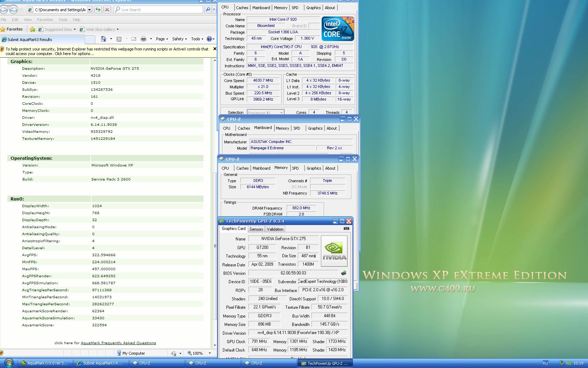Click the NVIDIA logo in GPU-Z
The width and height of the screenshot is (588, 368).
334,251
